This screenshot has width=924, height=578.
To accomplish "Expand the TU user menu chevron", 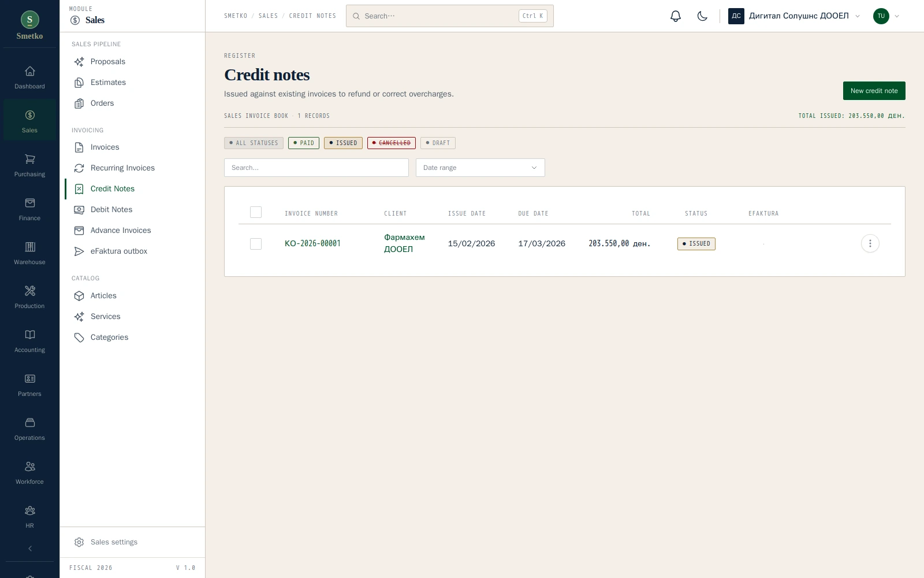I will click(897, 16).
